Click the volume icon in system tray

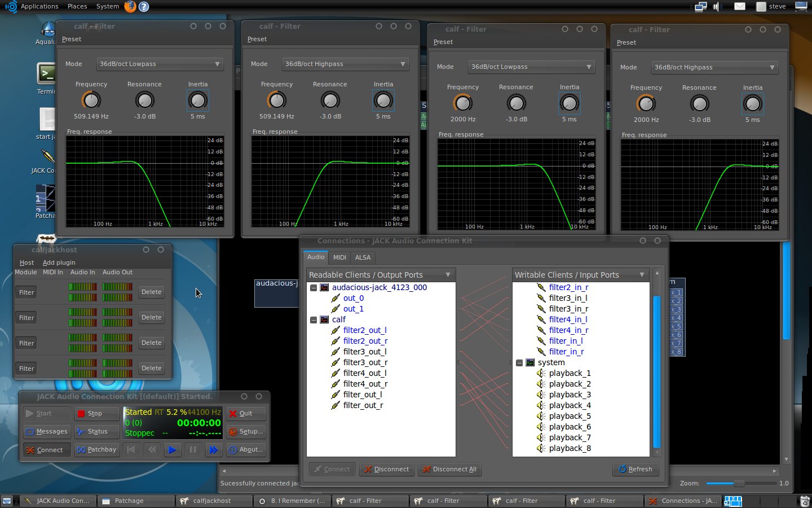[x=717, y=6]
